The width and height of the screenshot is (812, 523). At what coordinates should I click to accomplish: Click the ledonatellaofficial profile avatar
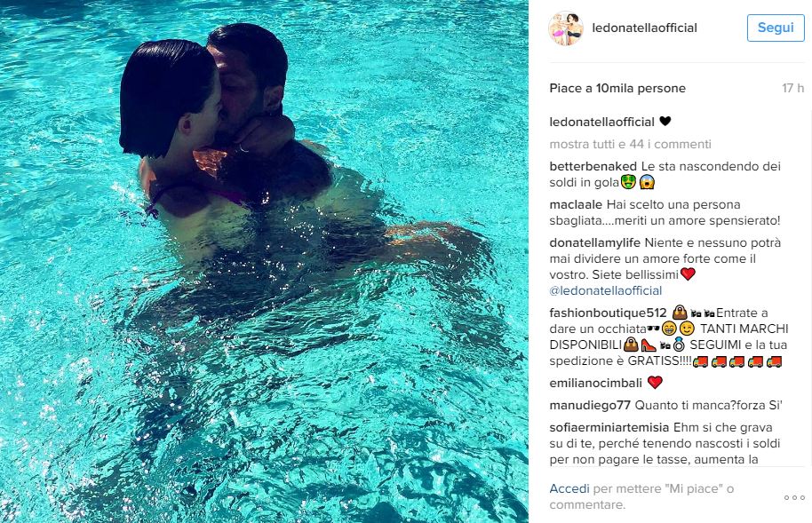coord(566,28)
